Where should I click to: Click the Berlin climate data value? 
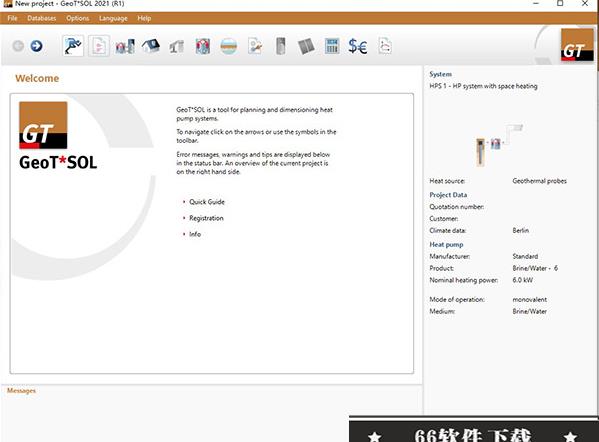(x=521, y=230)
